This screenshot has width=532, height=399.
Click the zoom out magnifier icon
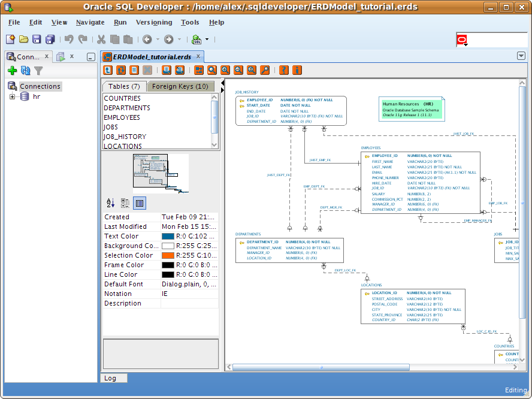click(238, 70)
